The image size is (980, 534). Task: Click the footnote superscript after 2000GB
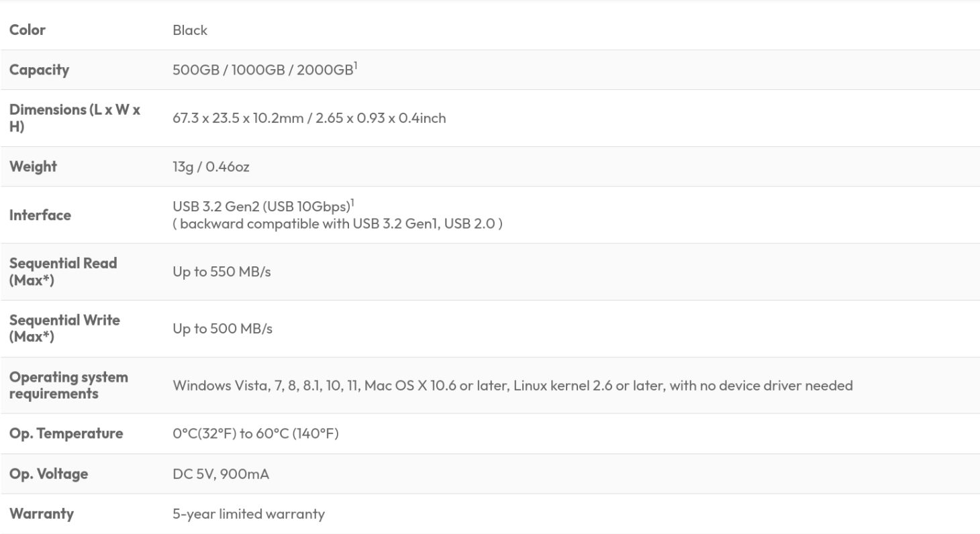point(356,66)
